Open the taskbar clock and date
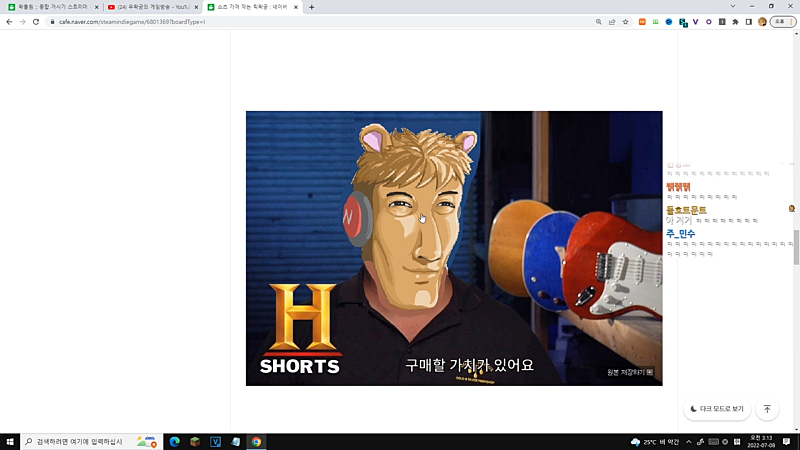Screen dimensions: 800x450 coord(761,442)
